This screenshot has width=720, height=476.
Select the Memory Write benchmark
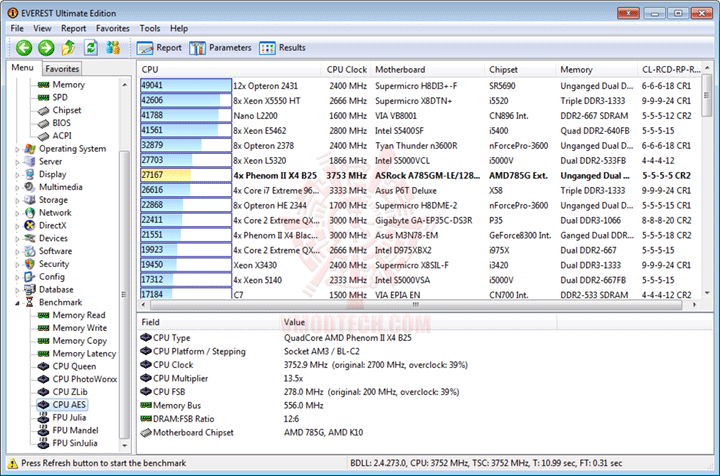click(x=79, y=328)
